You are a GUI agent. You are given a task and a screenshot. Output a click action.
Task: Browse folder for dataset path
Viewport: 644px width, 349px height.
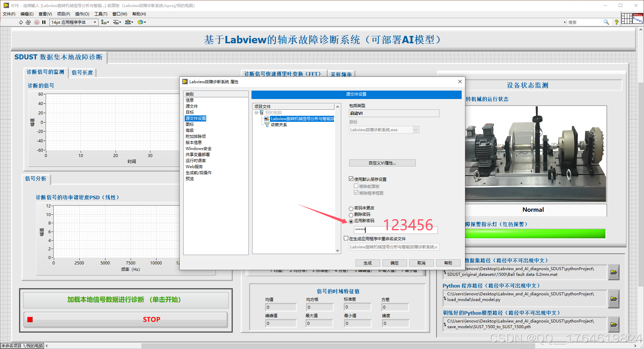tap(614, 272)
